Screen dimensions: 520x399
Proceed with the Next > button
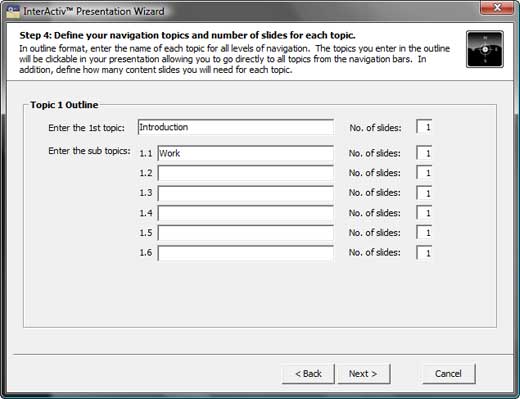pyautogui.click(x=364, y=374)
